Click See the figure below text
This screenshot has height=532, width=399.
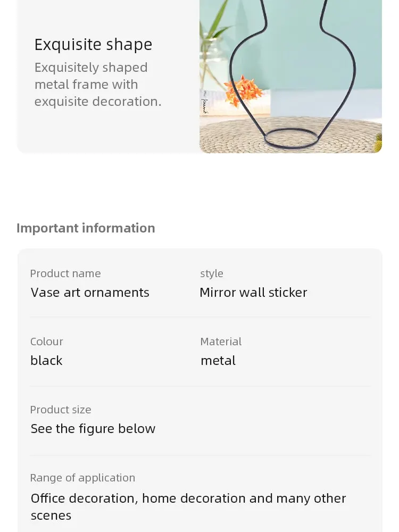tap(93, 429)
